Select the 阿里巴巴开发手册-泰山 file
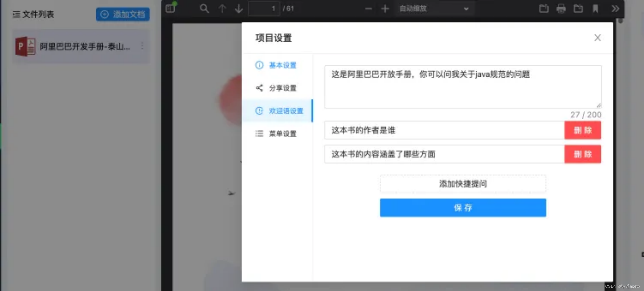 [81, 46]
